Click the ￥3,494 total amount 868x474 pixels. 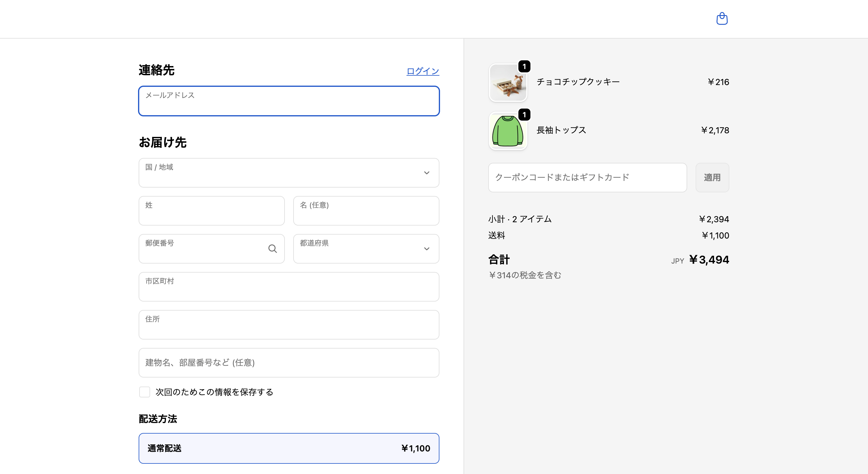709,260
